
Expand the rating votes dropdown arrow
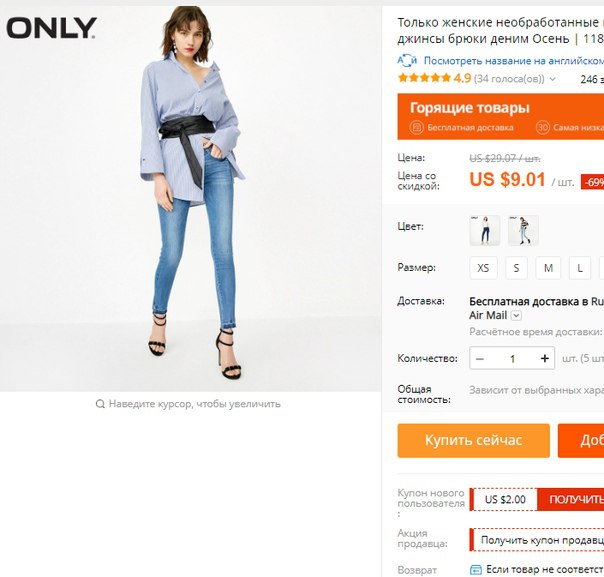[552, 79]
